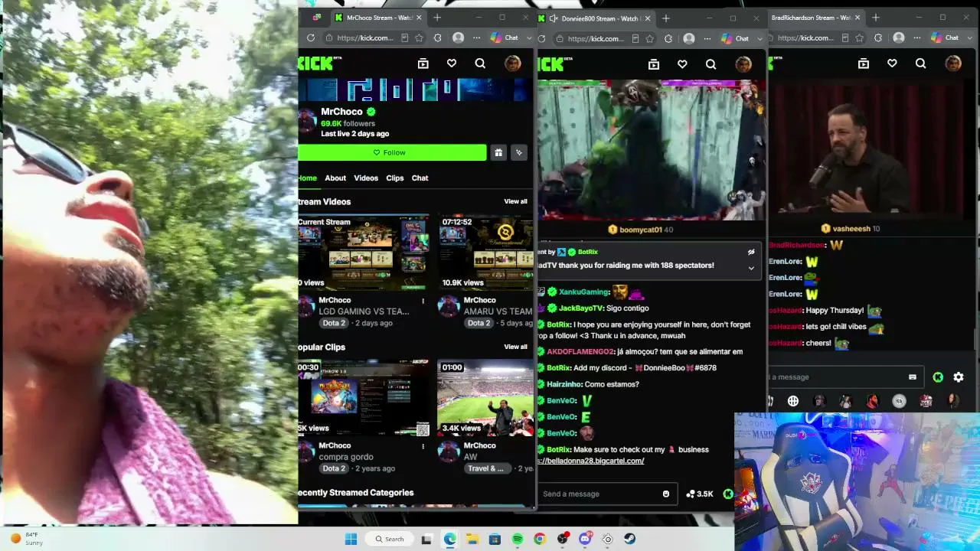Switch to the Clips tab

[395, 178]
